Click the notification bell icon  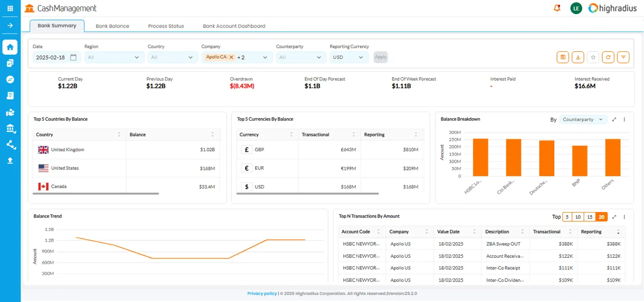tap(557, 8)
